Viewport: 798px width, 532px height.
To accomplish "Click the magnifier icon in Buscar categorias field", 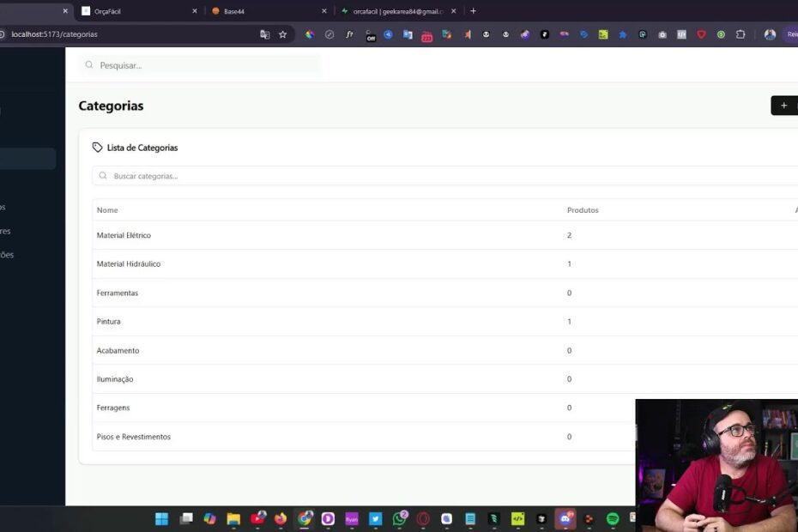I will click(103, 175).
